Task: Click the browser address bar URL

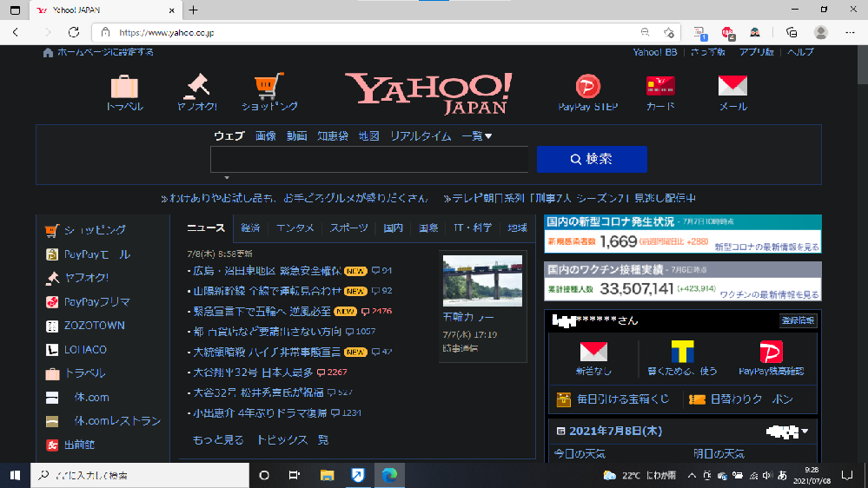Action: pos(167,33)
